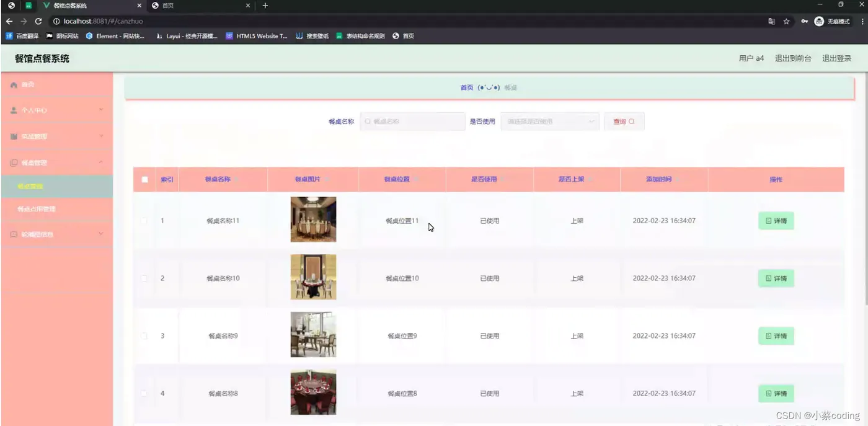Click the magnifier icon on the 查询 button

632,122
